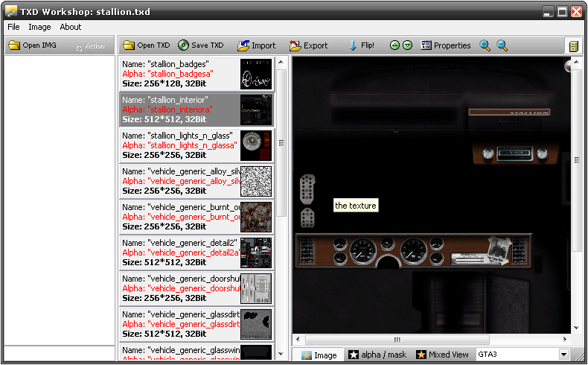Open the About menu

tap(71, 27)
